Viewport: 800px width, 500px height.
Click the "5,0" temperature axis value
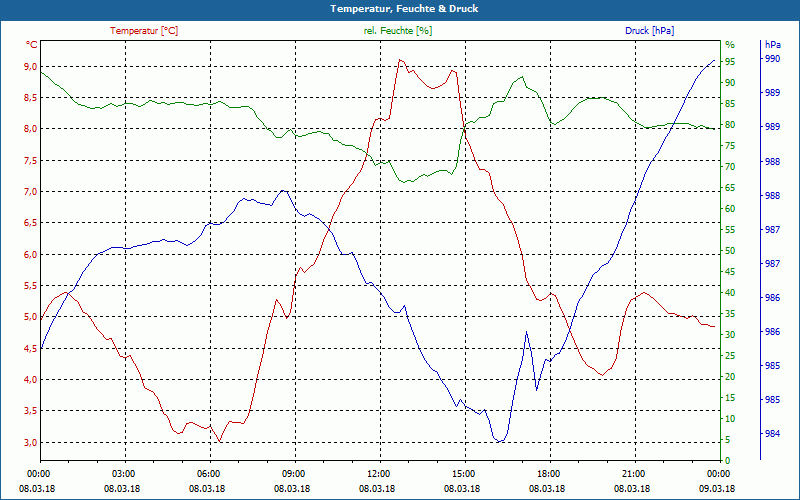pyautogui.click(x=31, y=317)
